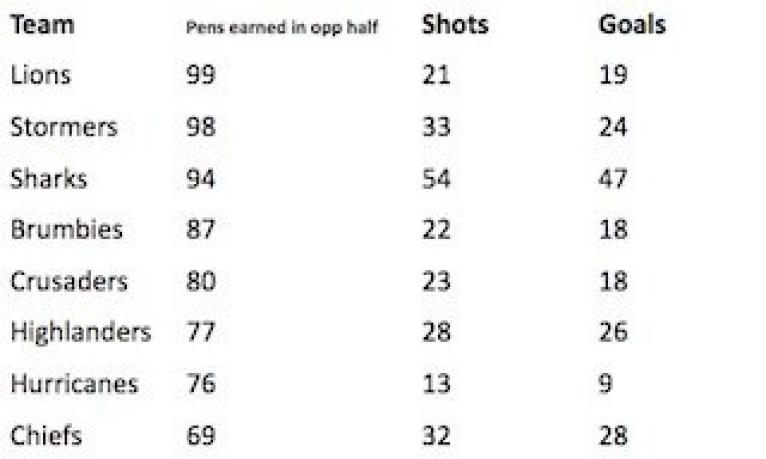Click the Sharks goals value 47
This screenshot has height=459, width=766.
613,179
